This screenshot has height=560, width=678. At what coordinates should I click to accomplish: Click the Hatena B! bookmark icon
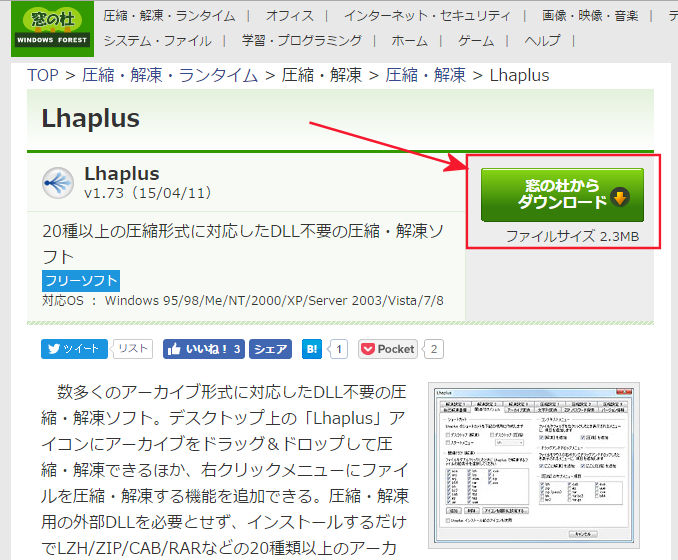pyautogui.click(x=312, y=349)
